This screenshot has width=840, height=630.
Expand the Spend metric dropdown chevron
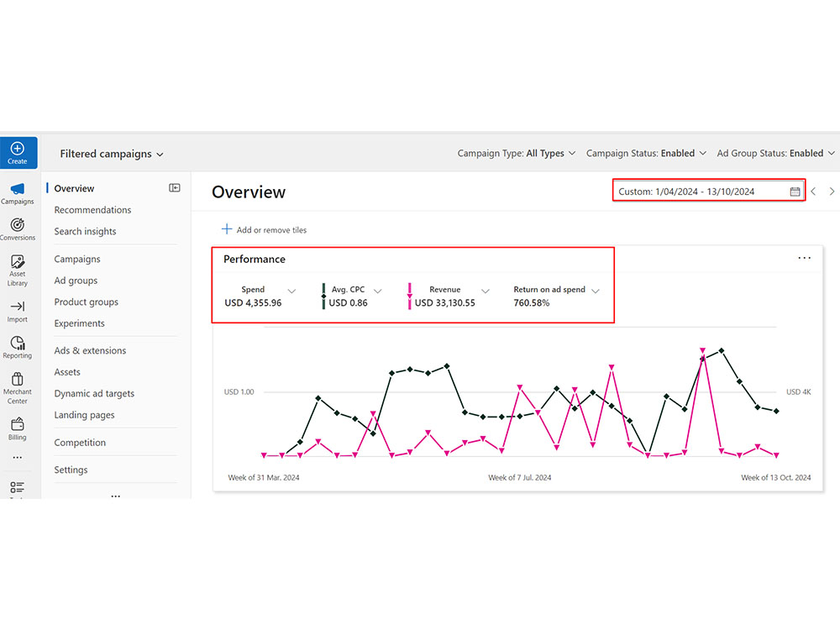pos(291,291)
